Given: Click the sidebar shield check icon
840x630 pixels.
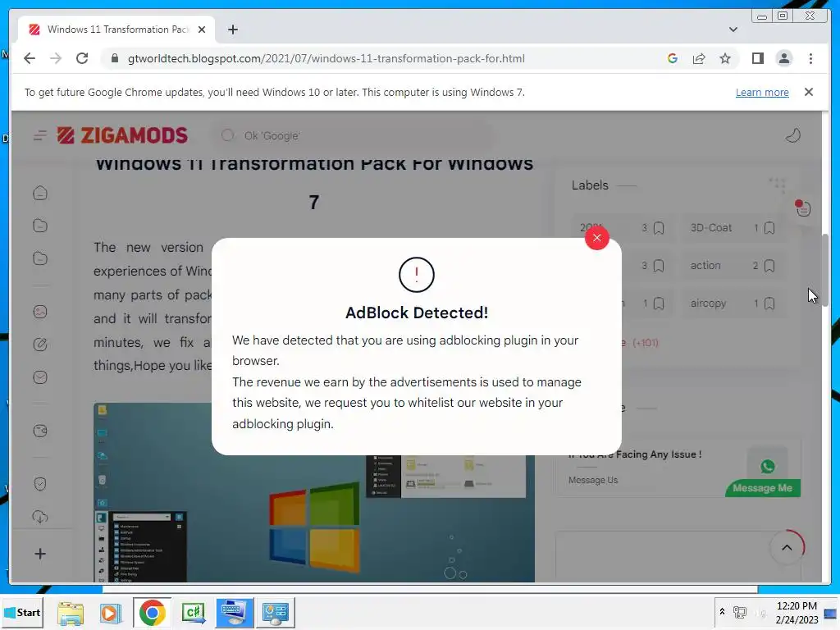Looking at the screenshot, I should coord(40,484).
